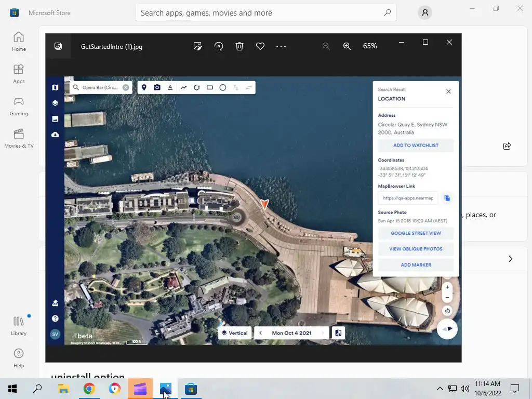Click GOOGLE STREET VIEW button

(x=416, y=233)
